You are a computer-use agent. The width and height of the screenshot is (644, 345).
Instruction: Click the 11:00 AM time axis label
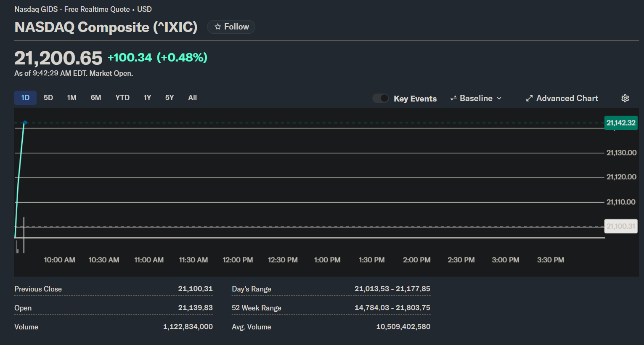(x=149, y=260)
